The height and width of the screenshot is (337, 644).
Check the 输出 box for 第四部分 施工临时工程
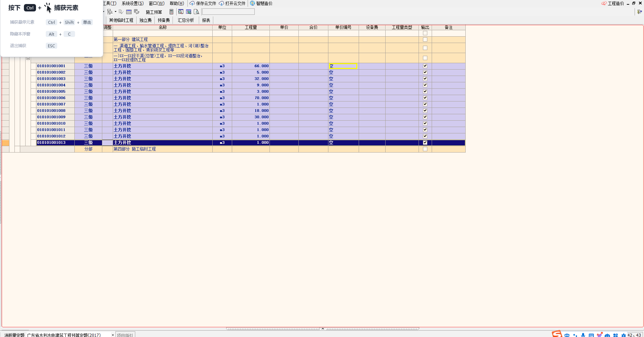point(425,149)
